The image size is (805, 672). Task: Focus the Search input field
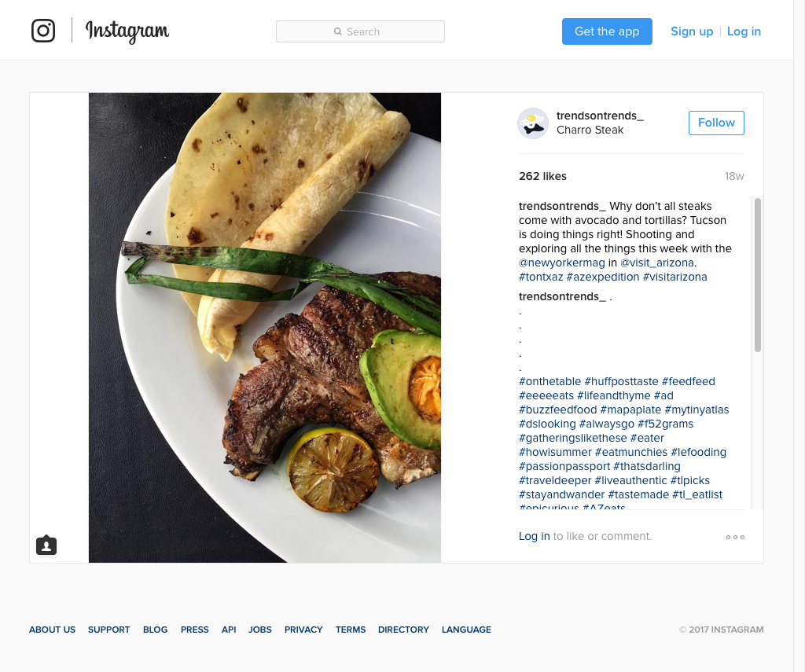tap(360, 31)
